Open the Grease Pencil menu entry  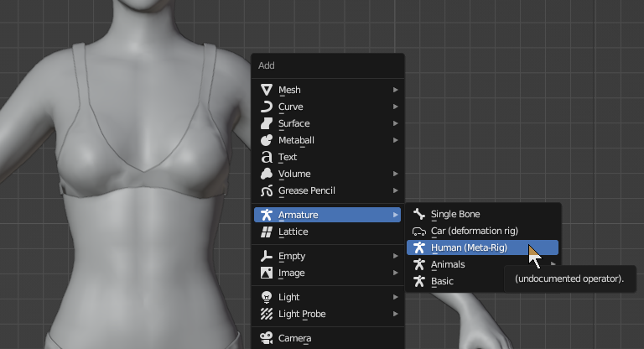[327, 190]
